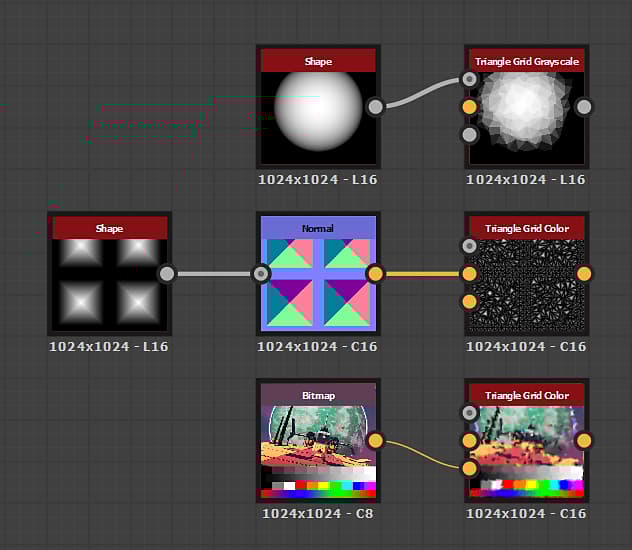
Task: Click the Normal node's gray input pin
Action: click(261, 274)
